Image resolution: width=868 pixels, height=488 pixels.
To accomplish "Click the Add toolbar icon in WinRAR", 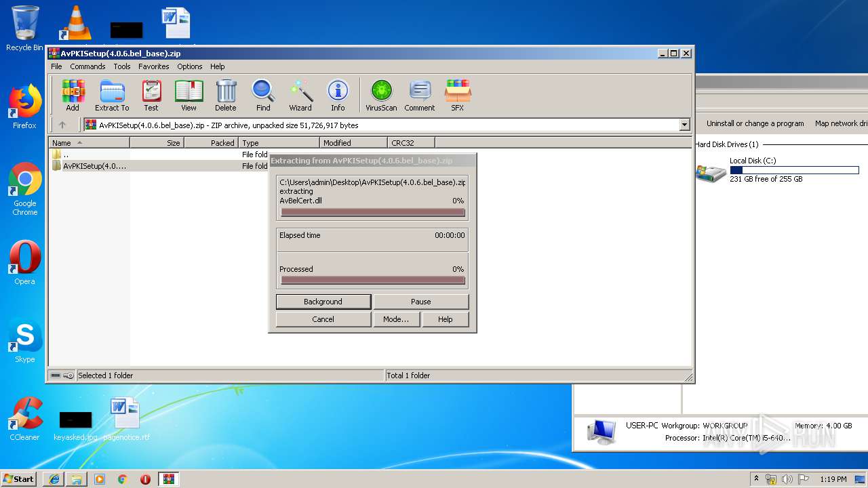I will [x=73, y=95].
